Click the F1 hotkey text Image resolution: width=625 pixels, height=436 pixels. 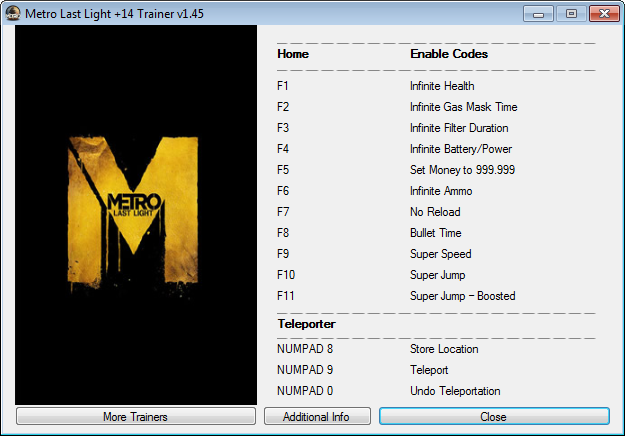(283, 86)
